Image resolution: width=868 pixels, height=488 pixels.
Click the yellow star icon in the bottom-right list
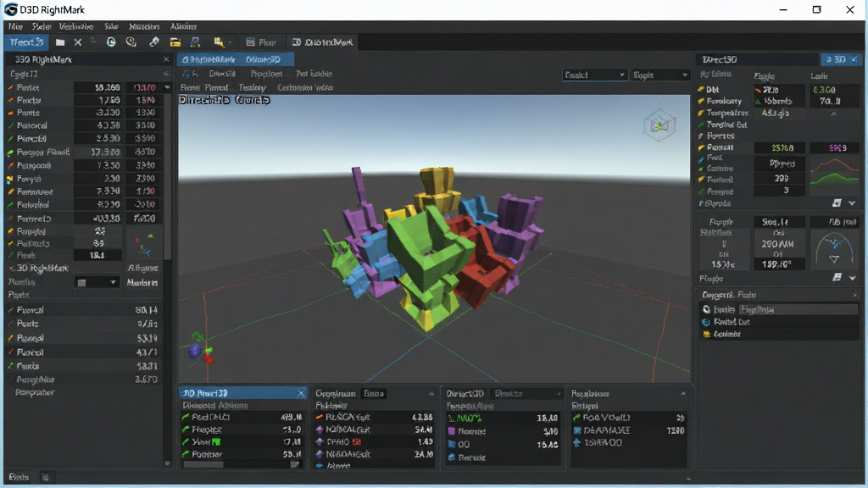pyautogui.click(x=706, y=334)
